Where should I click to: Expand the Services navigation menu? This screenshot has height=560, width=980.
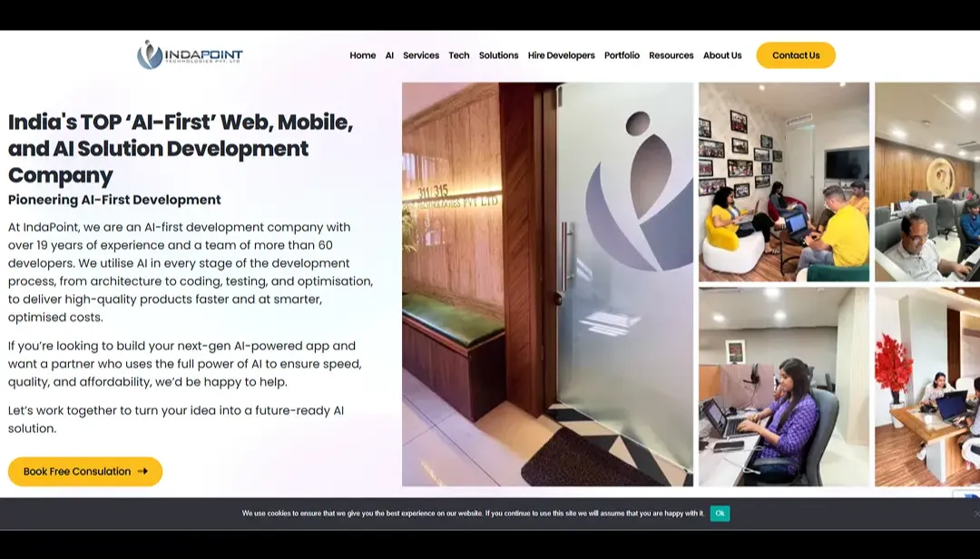[421, 55]
